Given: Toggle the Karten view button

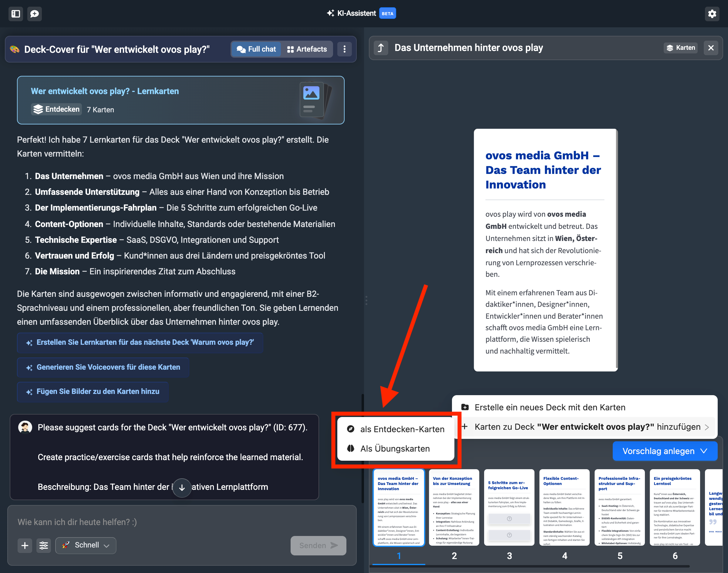Looking at the screenshot, I should pos(680,48).
